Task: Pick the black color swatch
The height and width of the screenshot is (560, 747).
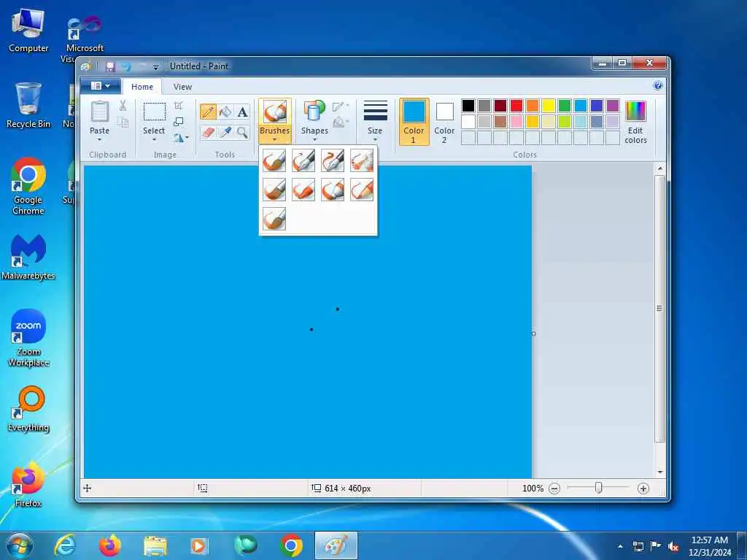Action: (x=468, y=106)
